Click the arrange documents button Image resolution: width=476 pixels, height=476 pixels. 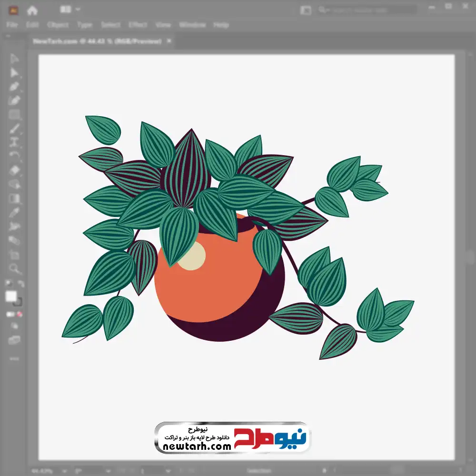pos(306,10)
